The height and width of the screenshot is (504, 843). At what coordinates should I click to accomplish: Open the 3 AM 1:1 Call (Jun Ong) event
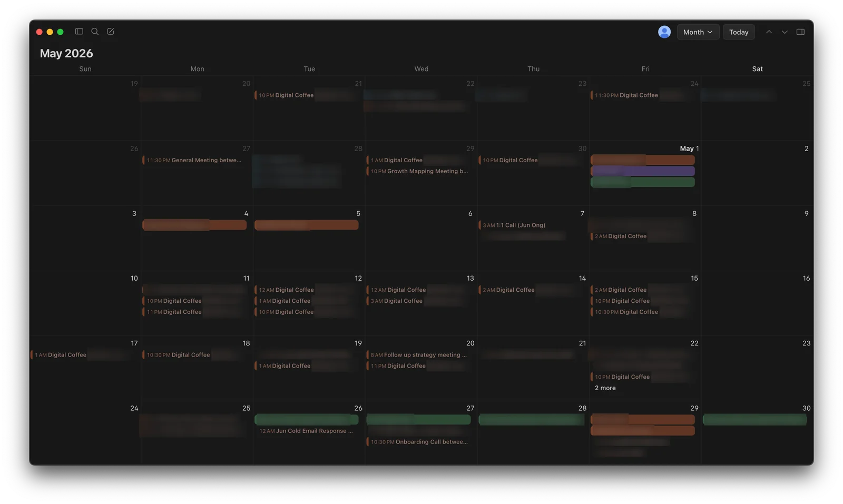[531, 225]
